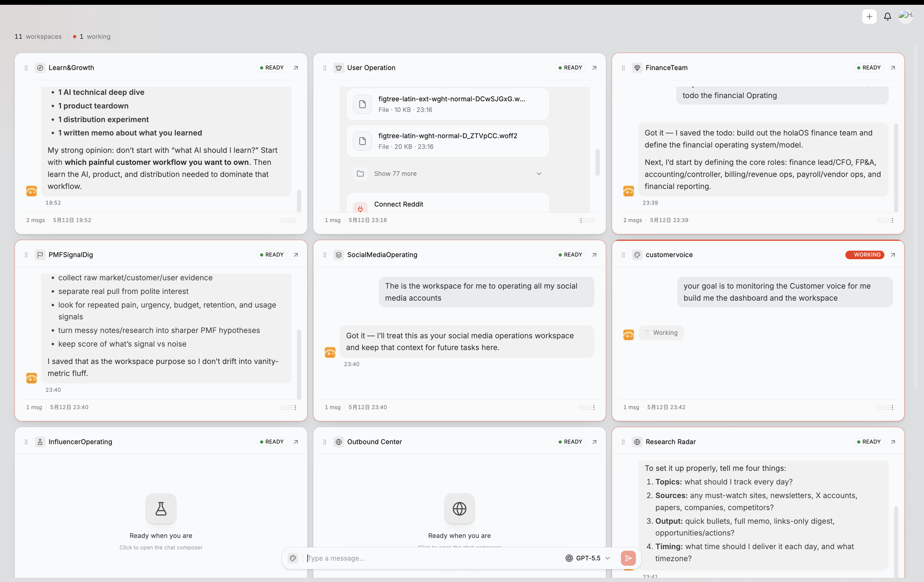The height and width of the screenshot is (582, 924).
Task: Click the large flask icon in InfluencerOperating
Action: pyautogui.click(x=161, y=509)
